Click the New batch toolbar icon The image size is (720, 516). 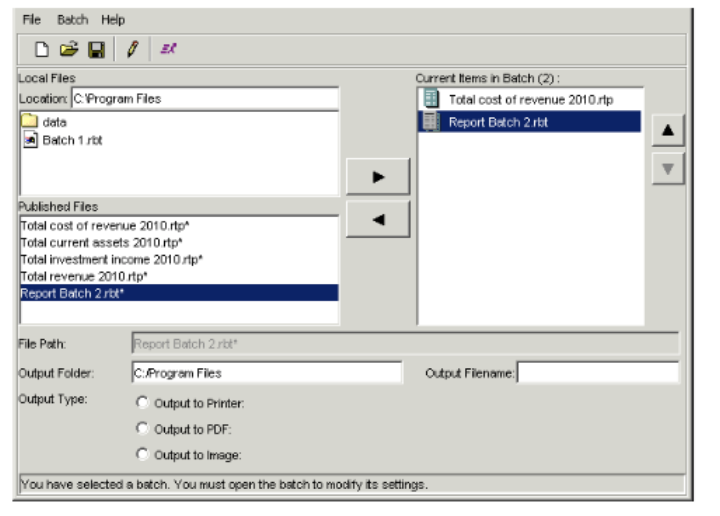43,49
